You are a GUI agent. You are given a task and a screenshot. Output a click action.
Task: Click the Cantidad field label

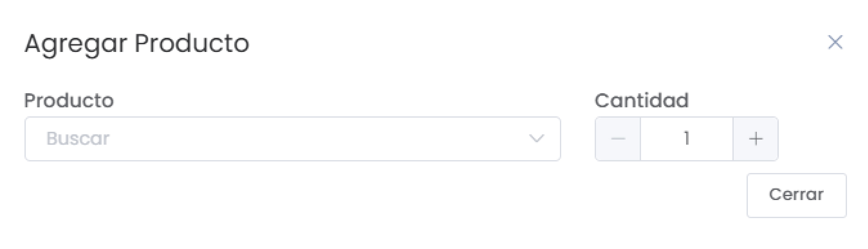click(641, 100)
